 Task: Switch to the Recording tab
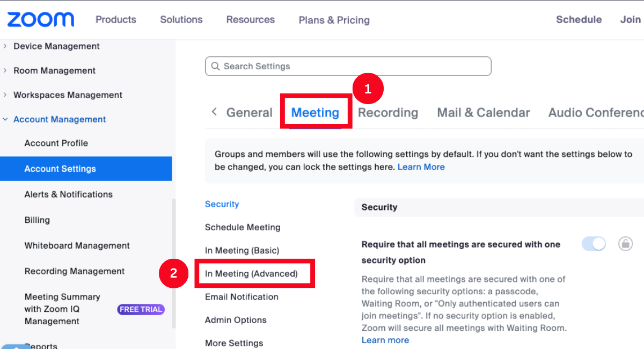pos(388,113)
